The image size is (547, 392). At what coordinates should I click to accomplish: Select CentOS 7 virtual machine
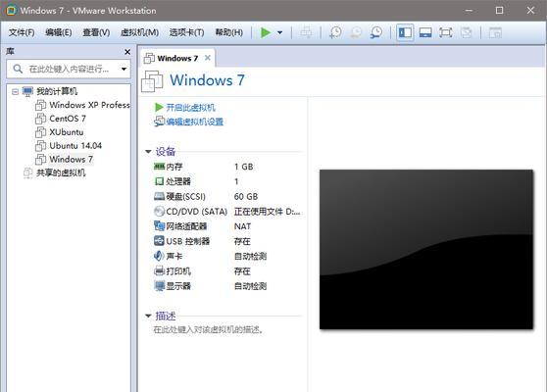[x=68, y=119]
